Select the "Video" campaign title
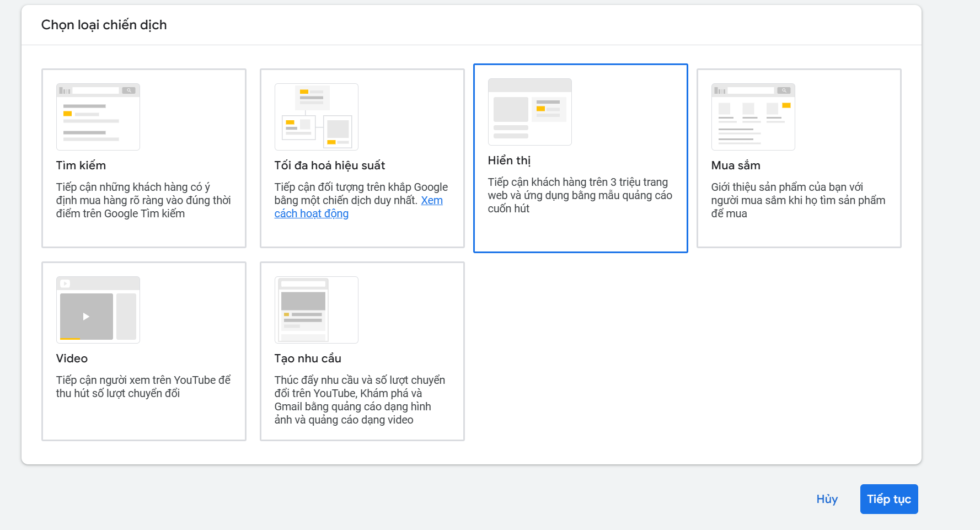The width and height of the screenshot is (980, 530). [x=72, y=358]
